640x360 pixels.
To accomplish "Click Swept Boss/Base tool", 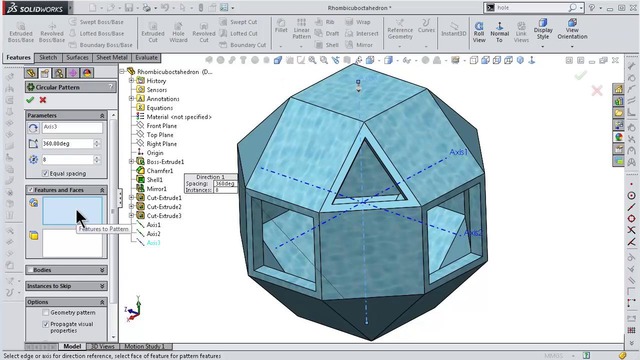I will coord(96,22).
